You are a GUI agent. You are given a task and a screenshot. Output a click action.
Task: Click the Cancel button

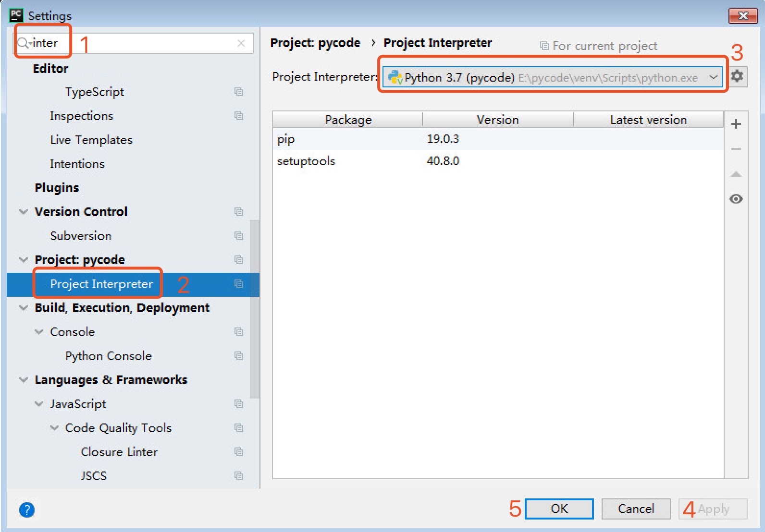click(636, 508)
